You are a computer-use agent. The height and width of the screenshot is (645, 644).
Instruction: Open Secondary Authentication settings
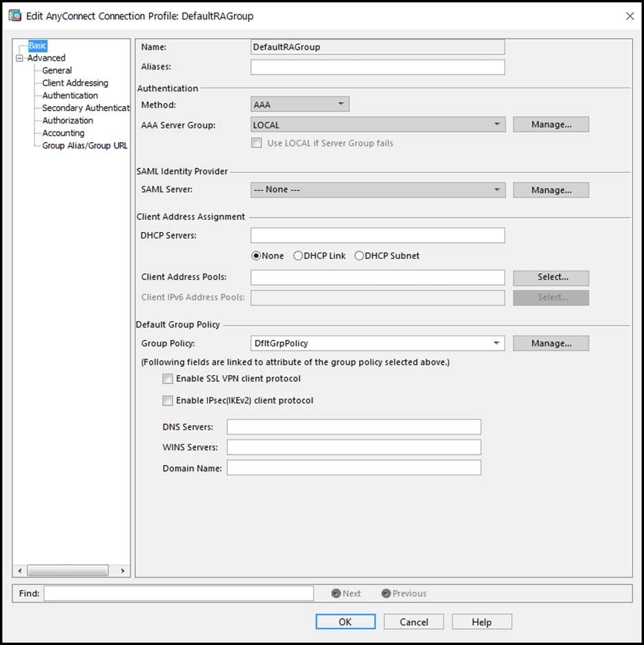coord(86,108)
